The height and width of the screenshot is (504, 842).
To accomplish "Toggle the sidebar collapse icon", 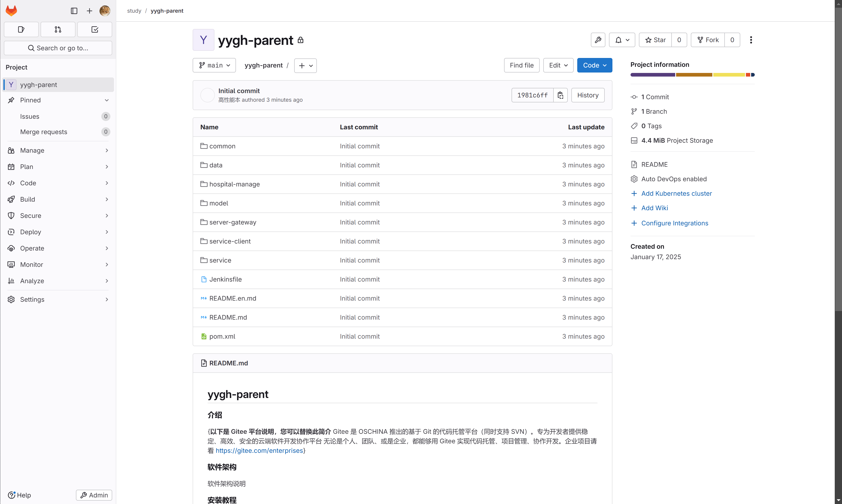I will click(74, 11).
